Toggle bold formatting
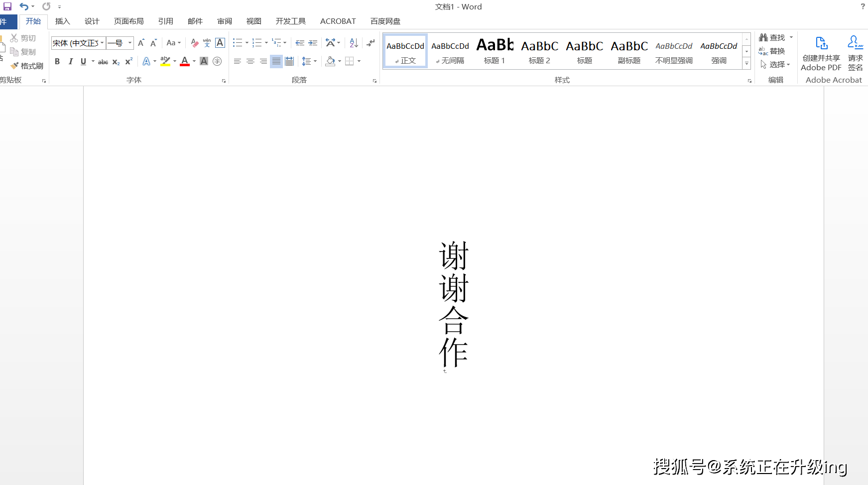 [x=57, y=61]
